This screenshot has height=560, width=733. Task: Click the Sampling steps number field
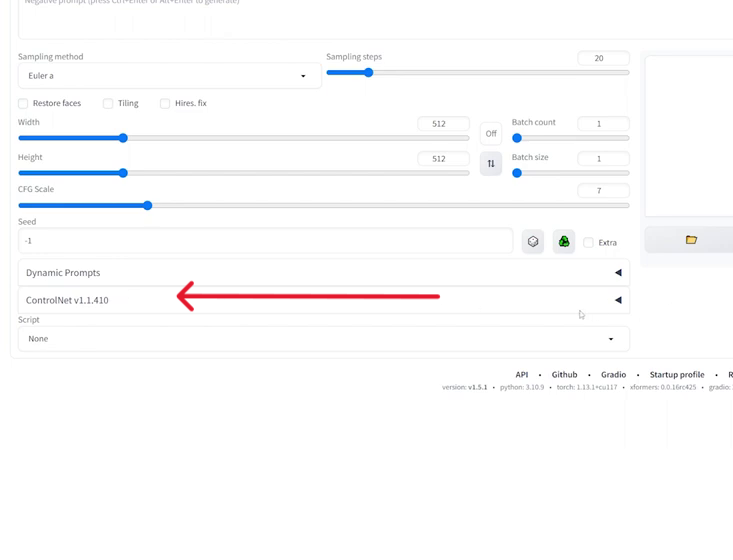604,58
